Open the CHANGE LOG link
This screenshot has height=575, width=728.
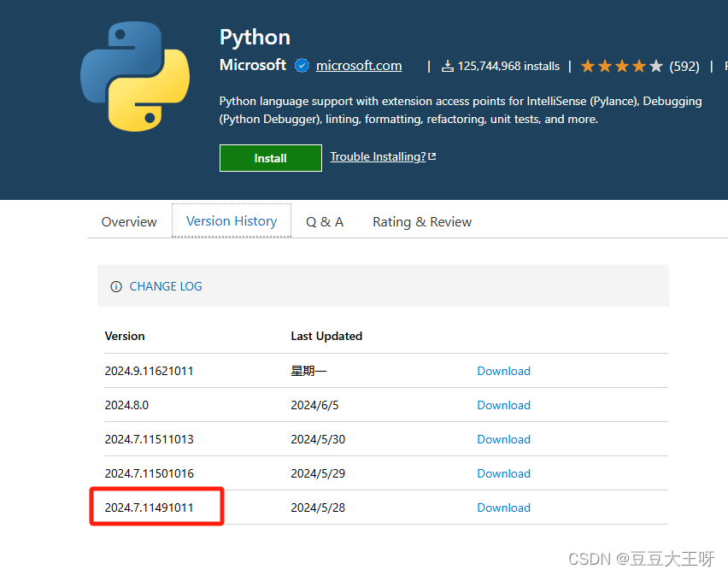(x=166, y=286)
